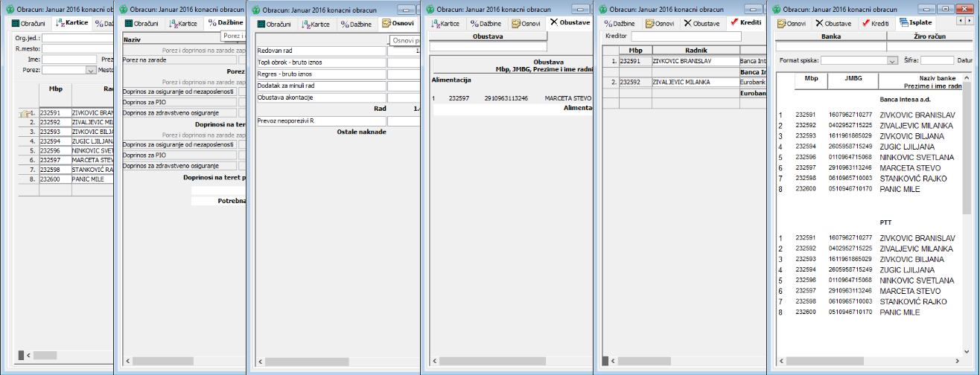
Task: Select the 'Porez na zarade' row
Action: pyautogui.click(x=179, y=60)
